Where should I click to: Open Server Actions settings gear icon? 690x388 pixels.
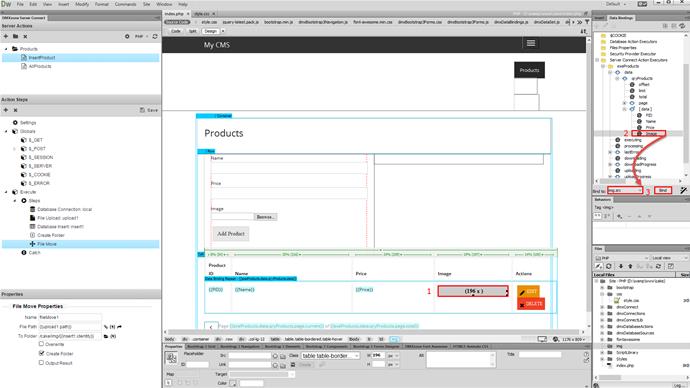127,37
